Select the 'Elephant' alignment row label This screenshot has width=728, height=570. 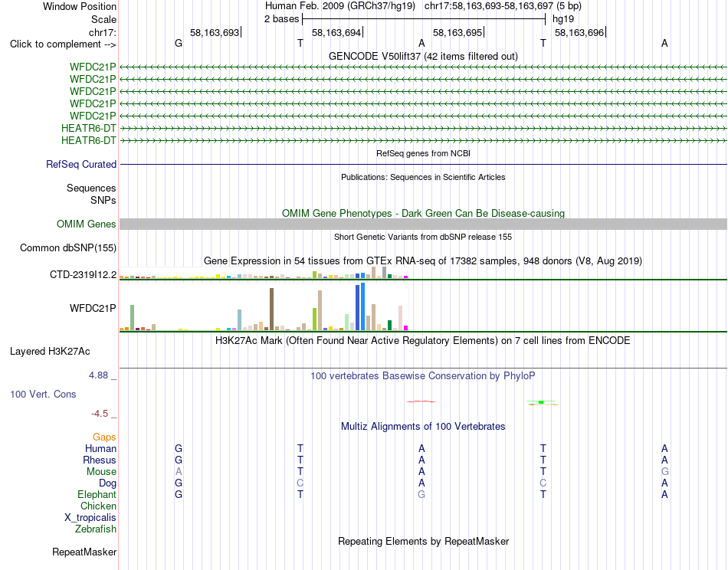click(x=97, y=494)
